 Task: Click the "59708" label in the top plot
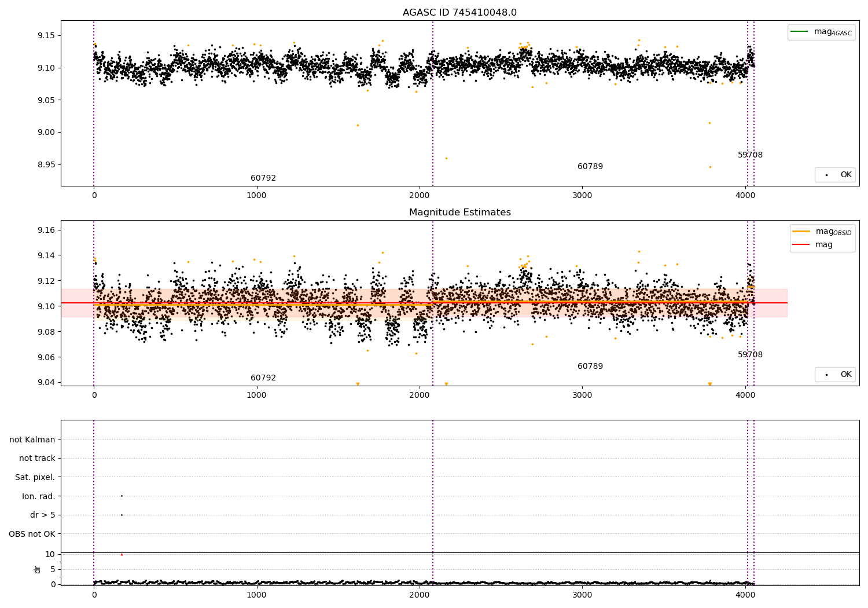750,155
